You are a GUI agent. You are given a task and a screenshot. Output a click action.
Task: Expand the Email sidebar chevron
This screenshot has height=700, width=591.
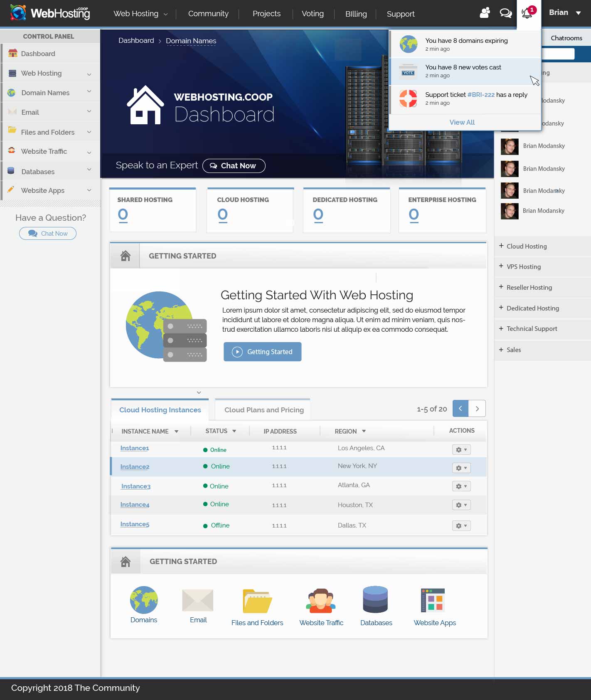(89, 111)
